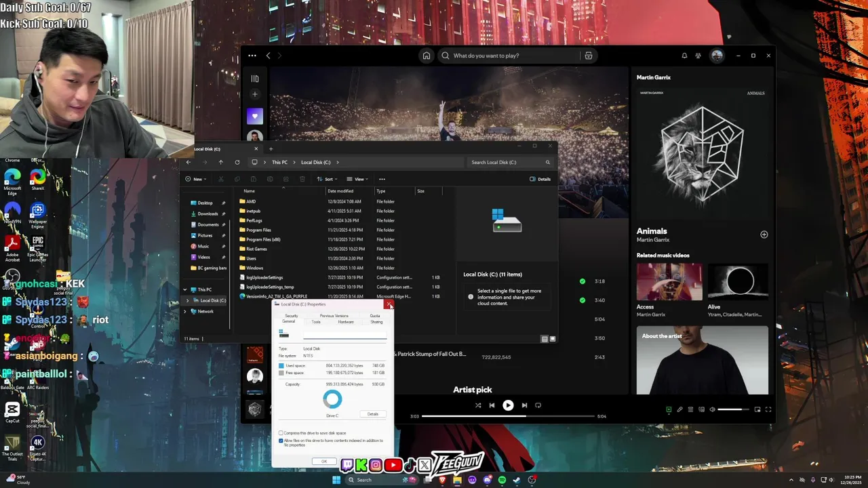Open the Alive music video thumbnail
The height and width of the screenshot is (488, 868).
[738, 282]
